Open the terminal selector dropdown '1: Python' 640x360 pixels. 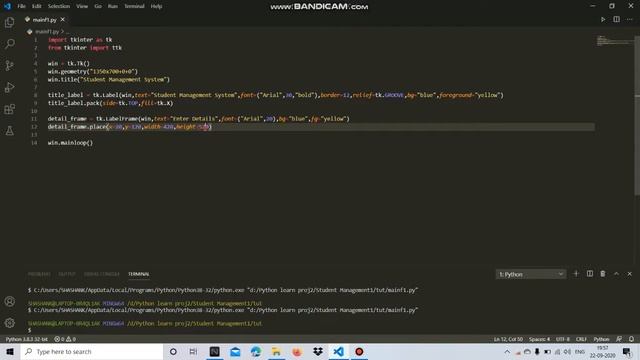(x=531, y=274)
